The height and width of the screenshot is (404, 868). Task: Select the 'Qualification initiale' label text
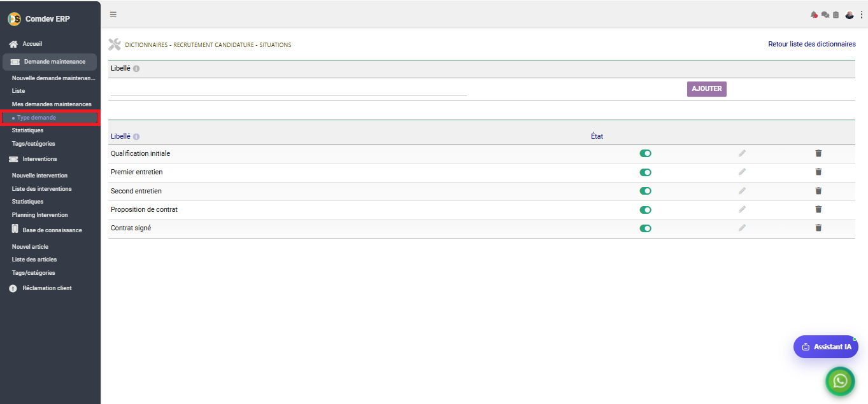click(x=140, y=153)
